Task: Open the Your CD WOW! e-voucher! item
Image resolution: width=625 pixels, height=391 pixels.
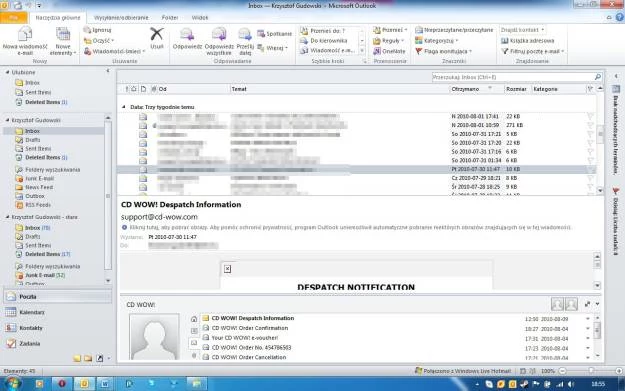Action: coord(244,338)
